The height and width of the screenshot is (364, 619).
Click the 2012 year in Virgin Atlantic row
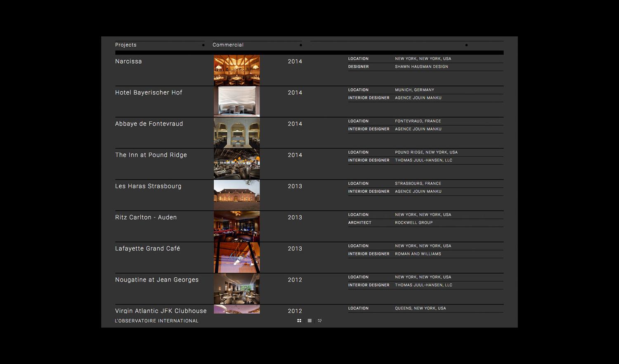[295, 311]
